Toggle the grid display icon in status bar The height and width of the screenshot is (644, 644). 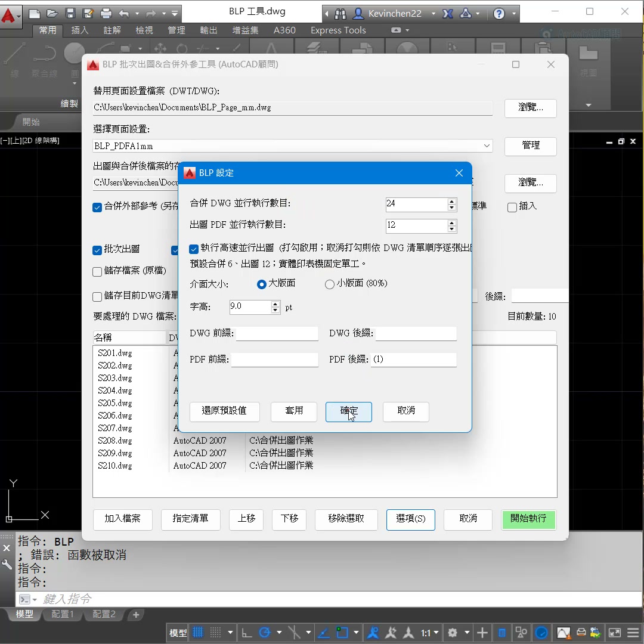point(198,632)
